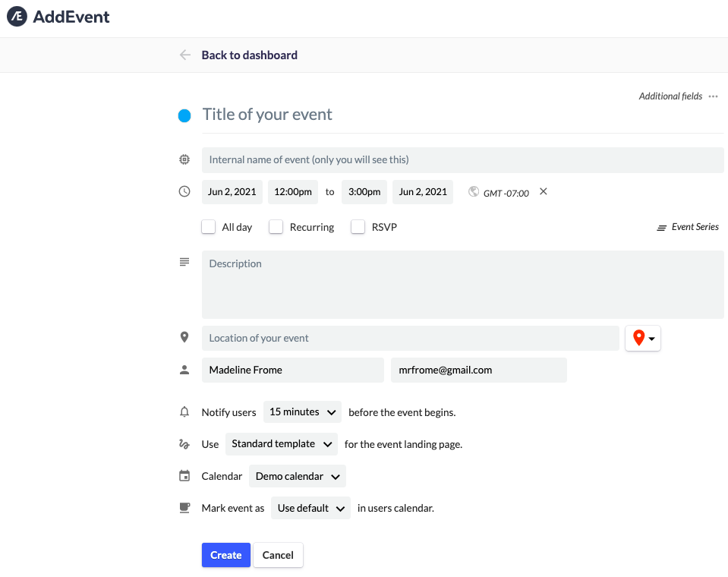
Task: Enable the All day checkbox
Action: pos(208,226)
